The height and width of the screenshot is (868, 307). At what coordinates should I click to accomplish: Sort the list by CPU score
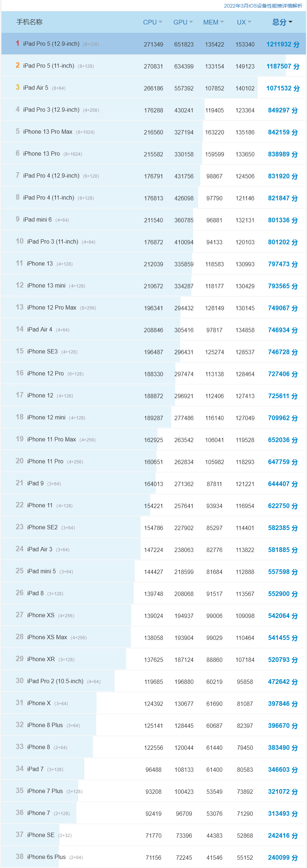point(152,22)
